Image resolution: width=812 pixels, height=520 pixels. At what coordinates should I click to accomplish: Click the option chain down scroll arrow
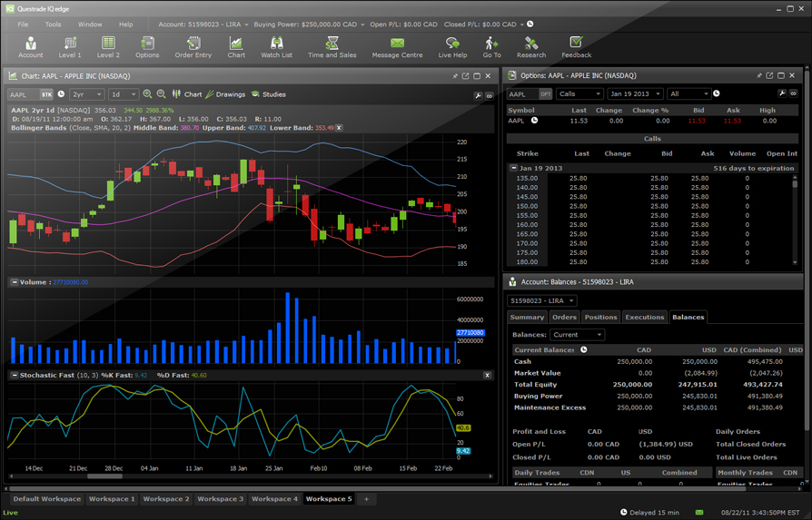point(795,263)
